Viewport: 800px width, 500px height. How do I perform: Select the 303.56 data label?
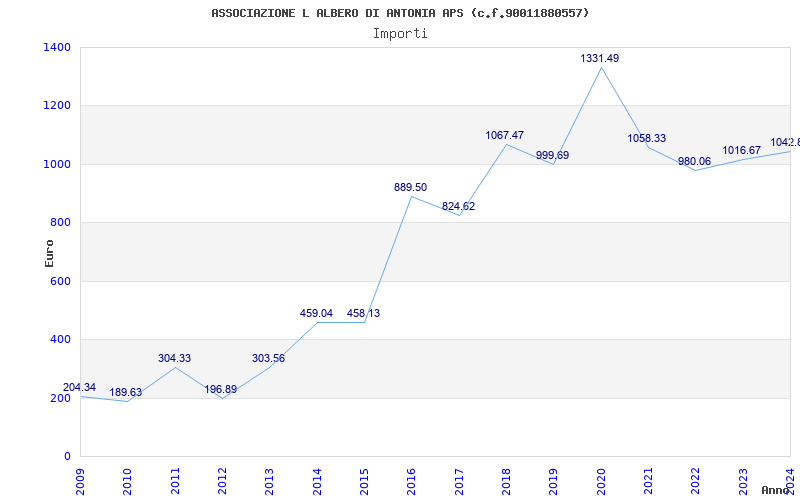[268, 359]
